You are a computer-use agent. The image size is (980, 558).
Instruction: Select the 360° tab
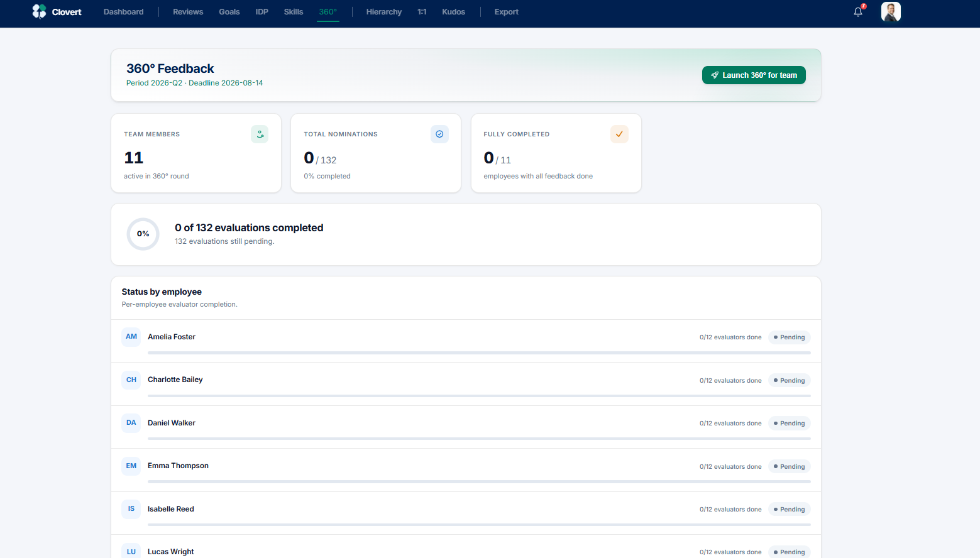328,12
